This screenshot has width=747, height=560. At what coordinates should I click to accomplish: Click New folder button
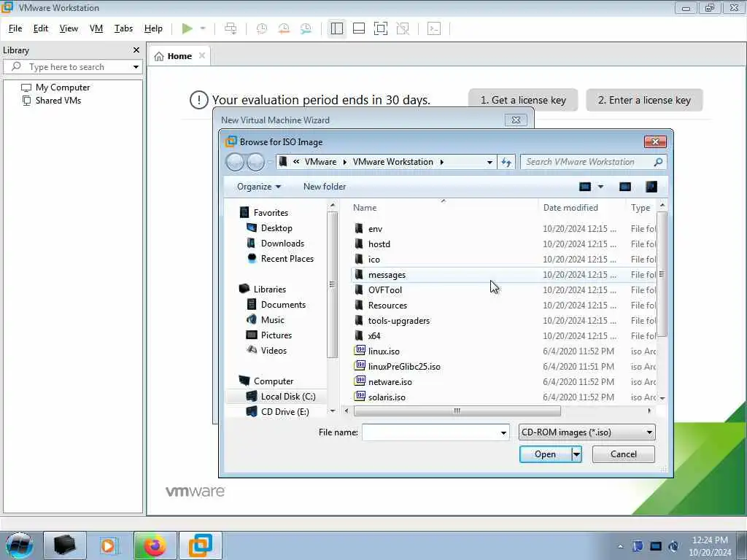click(x=325, y=187)
